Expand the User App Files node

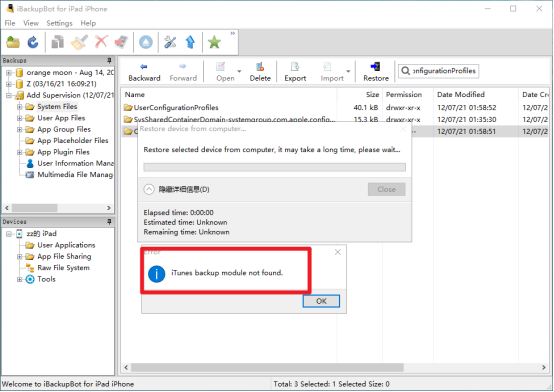point(20,118)
